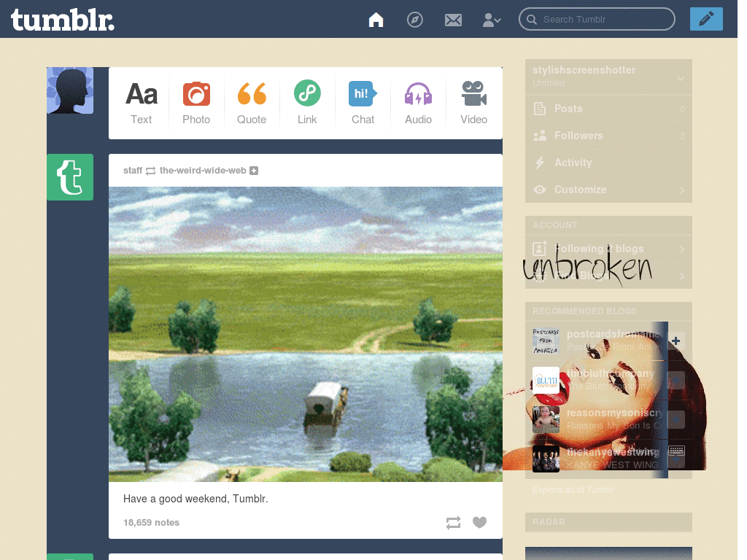The image size is (747, 560).
Task: Click Explore all of Tumblr
Action: (573, 489)
